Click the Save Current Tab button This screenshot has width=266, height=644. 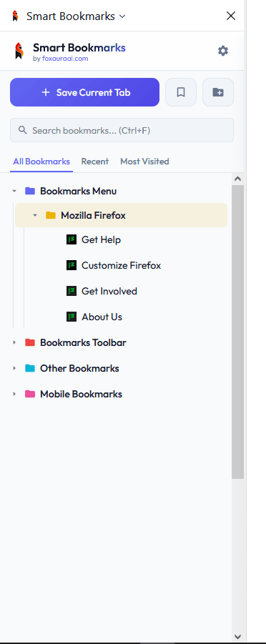pos(84,92)
